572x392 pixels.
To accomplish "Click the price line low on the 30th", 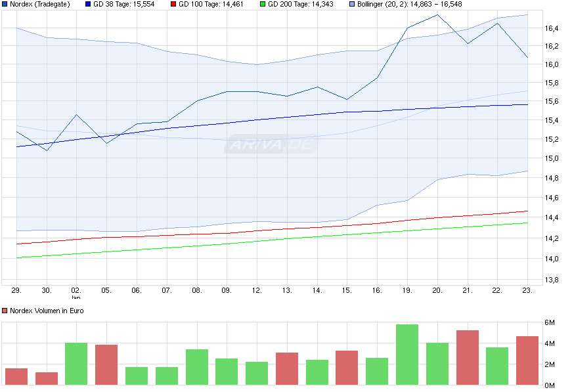I will [47, 150].
